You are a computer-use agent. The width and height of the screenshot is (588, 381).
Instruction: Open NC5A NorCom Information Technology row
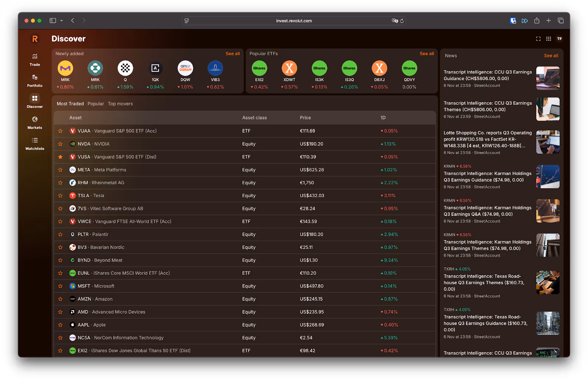(244, 338)
